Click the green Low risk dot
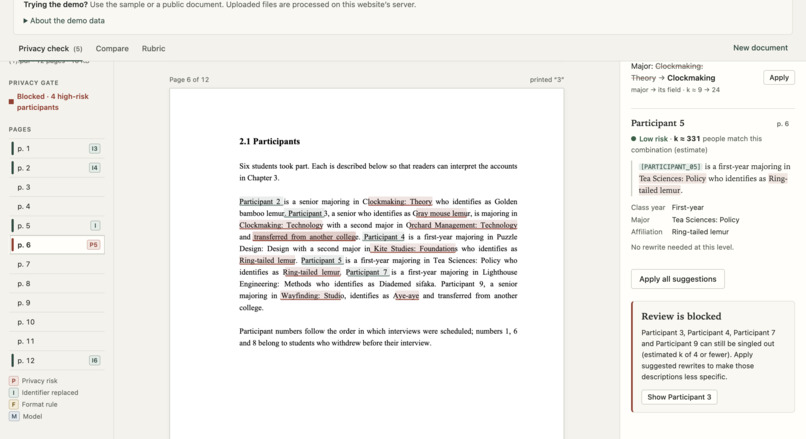 click(634, 139)
